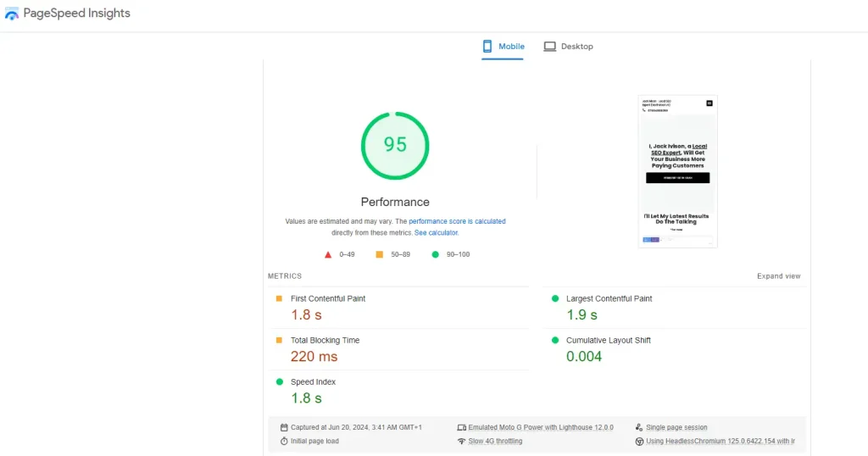Click the Cumulative Layout Shift green circle icon
This screenshot has height=456, width=868.
[x=555, y=340]
